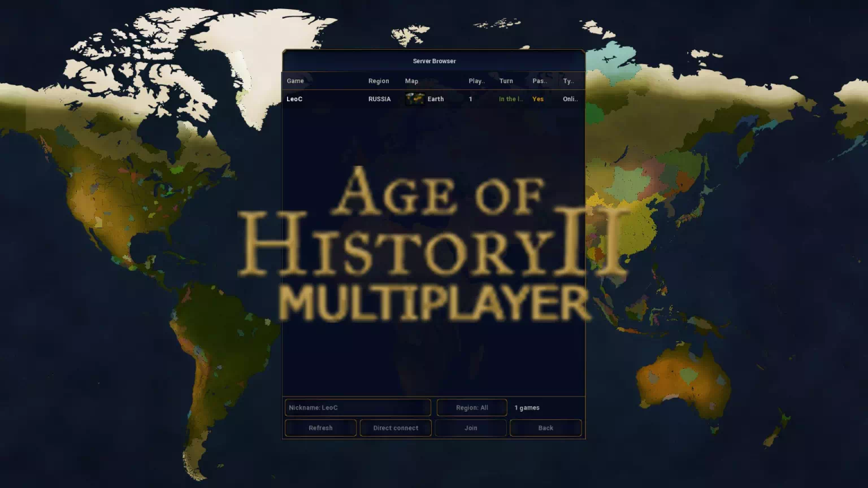Image resolution: width=868 pixels, height=488 pixels.
Task: Sort servers by Map column header
Action: (411, 81)
